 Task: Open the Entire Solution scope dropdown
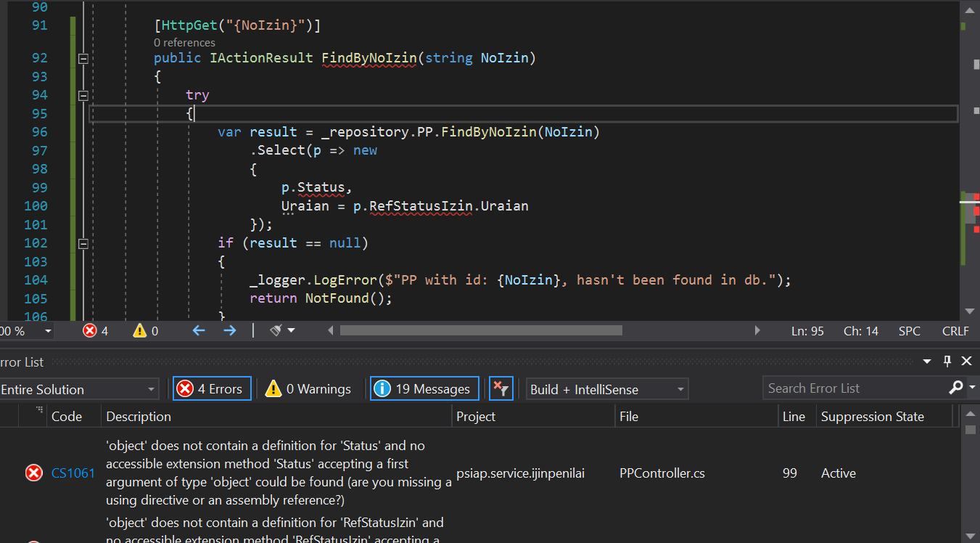coord(78,390)
